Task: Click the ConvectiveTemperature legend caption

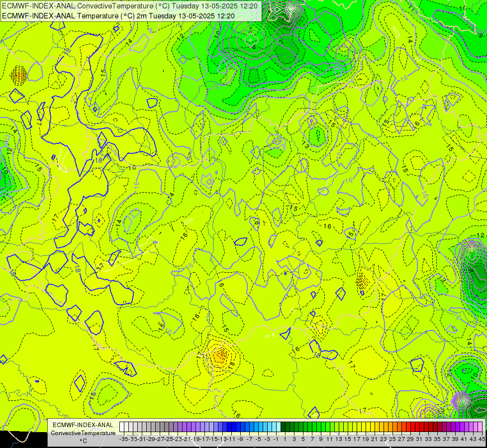Action: coord(83,433)
